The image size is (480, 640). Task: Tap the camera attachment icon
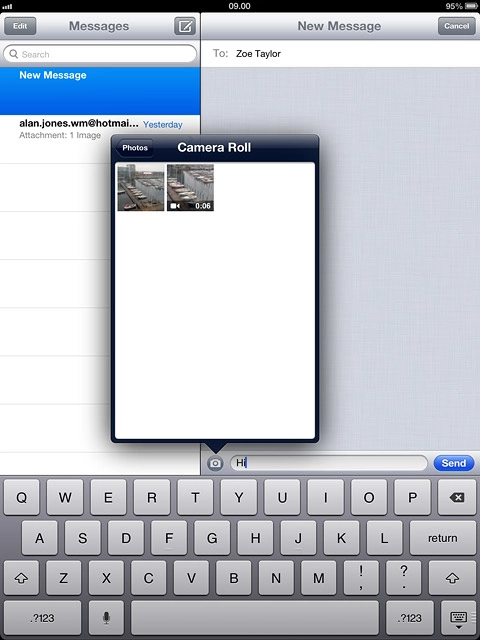[215, 463]
